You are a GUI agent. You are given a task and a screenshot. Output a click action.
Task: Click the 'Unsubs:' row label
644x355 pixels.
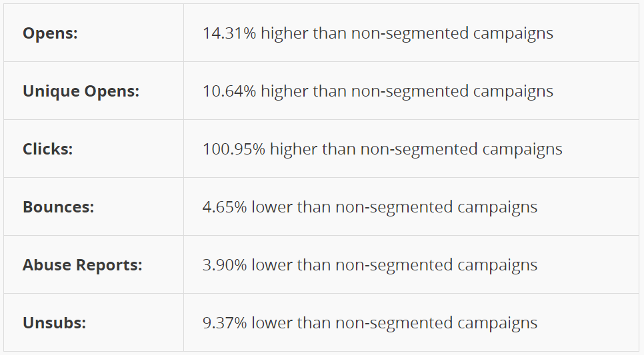pos(54,323)
